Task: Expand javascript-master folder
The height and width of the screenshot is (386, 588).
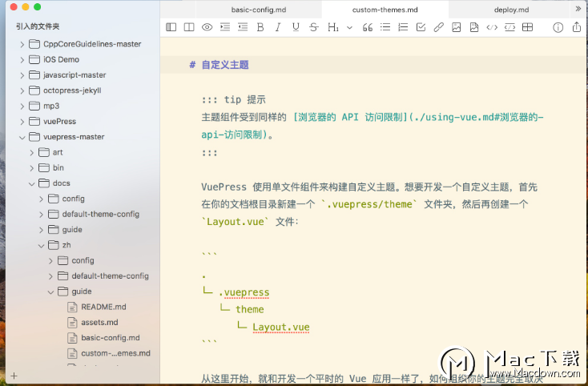Action: coord(22,75)
